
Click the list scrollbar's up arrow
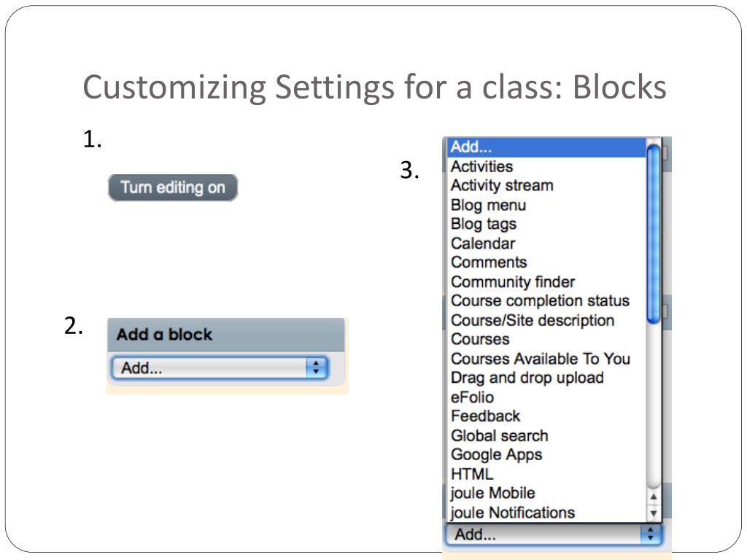(x=654, y=497)
